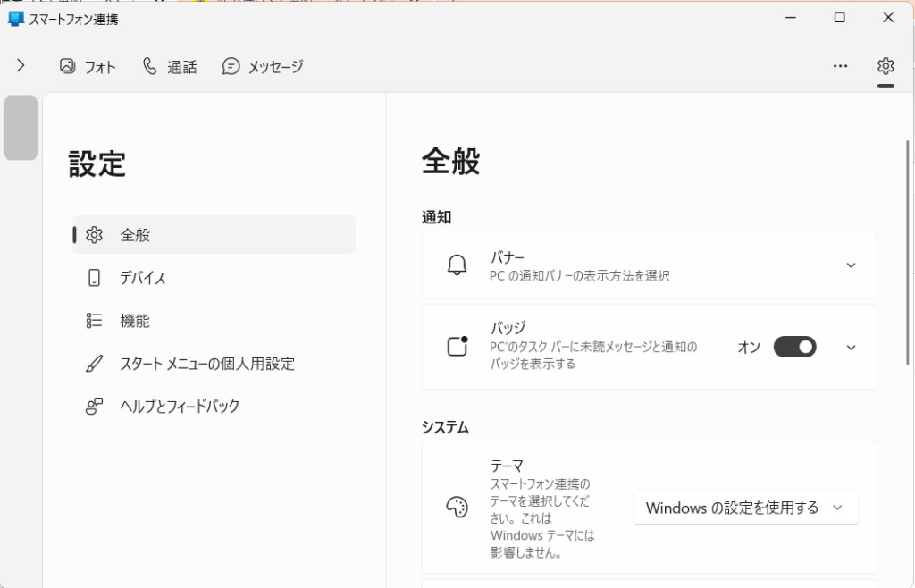The width and height of the screenshot is (915, 588).
Task: Open ヘルプとフィードバック
Action: point(179,406)
